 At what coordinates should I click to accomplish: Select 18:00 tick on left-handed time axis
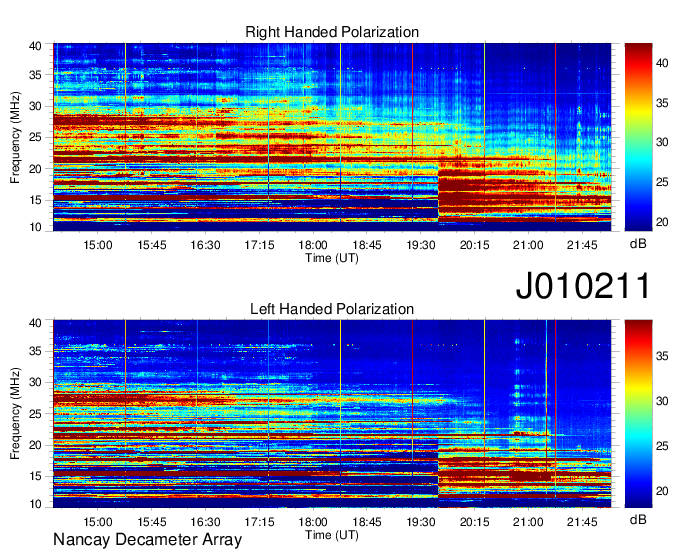[313, 522]
